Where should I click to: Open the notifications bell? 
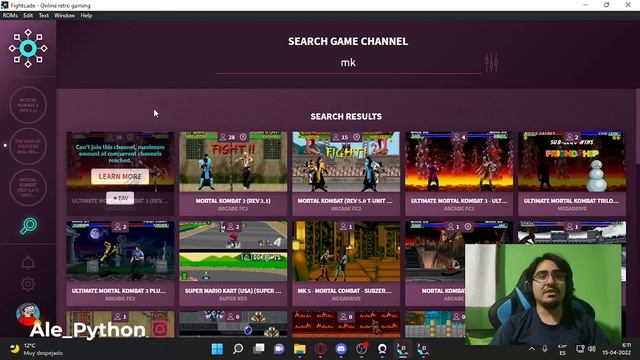28,262
